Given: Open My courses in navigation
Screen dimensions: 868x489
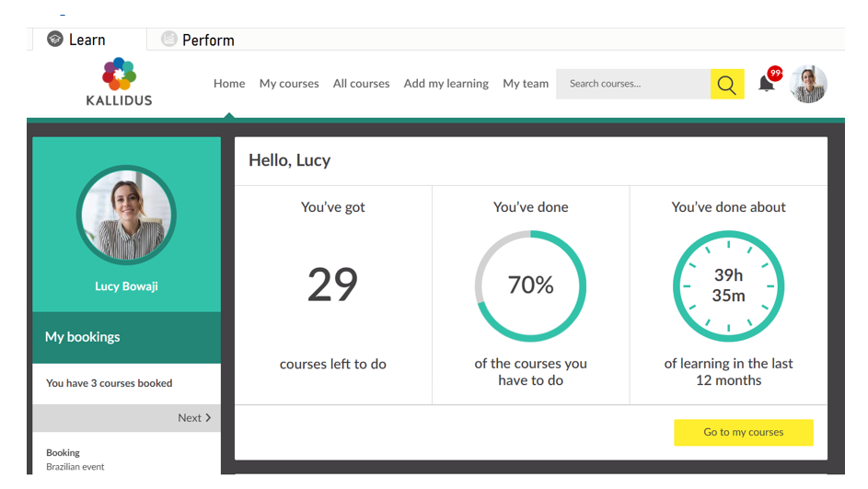Looking at the screenshot, I should click(289, 84).
